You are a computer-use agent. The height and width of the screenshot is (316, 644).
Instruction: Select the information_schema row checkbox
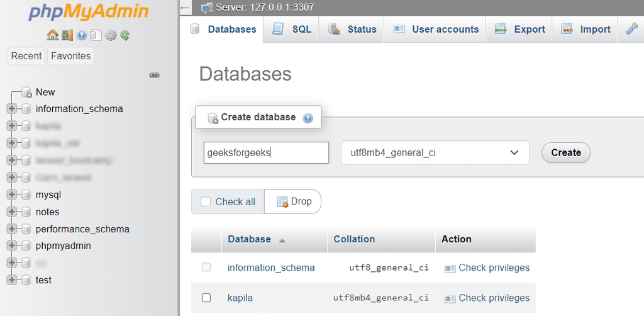[x=206, y=268]
